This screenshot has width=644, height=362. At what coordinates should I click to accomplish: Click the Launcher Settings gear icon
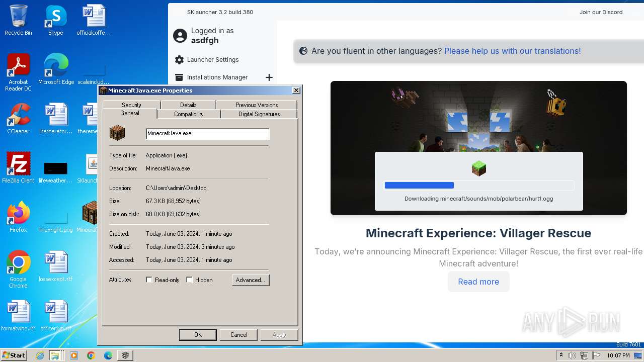pyautogui.click(x=179, y=60)
